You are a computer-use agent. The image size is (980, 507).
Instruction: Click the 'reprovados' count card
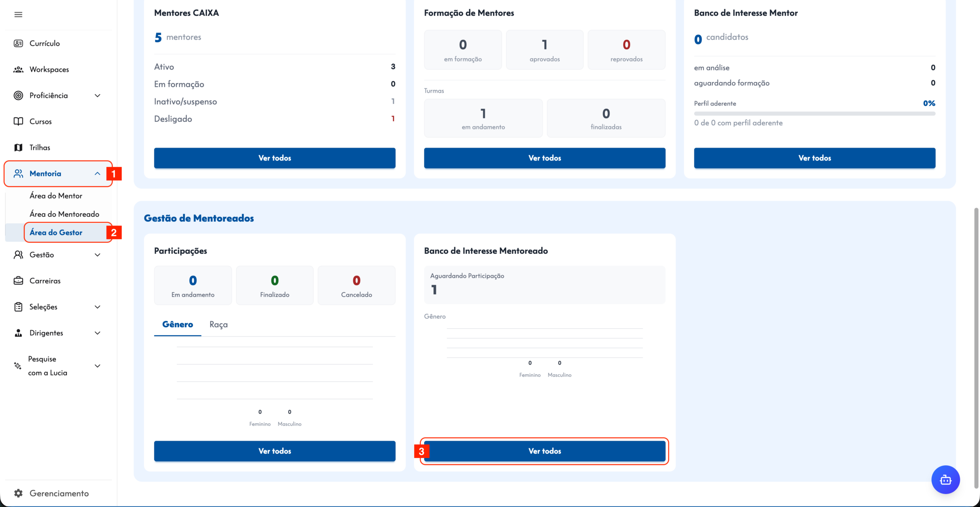coord(627,50)
